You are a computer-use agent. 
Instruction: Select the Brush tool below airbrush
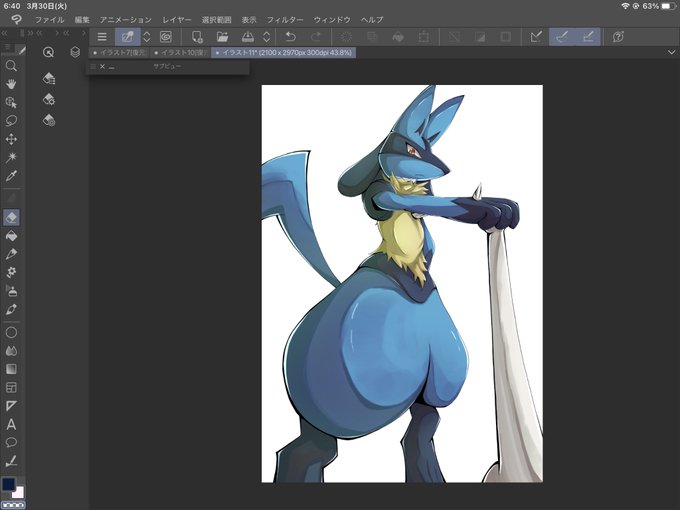pyautogui.click(x=11, y=309)
